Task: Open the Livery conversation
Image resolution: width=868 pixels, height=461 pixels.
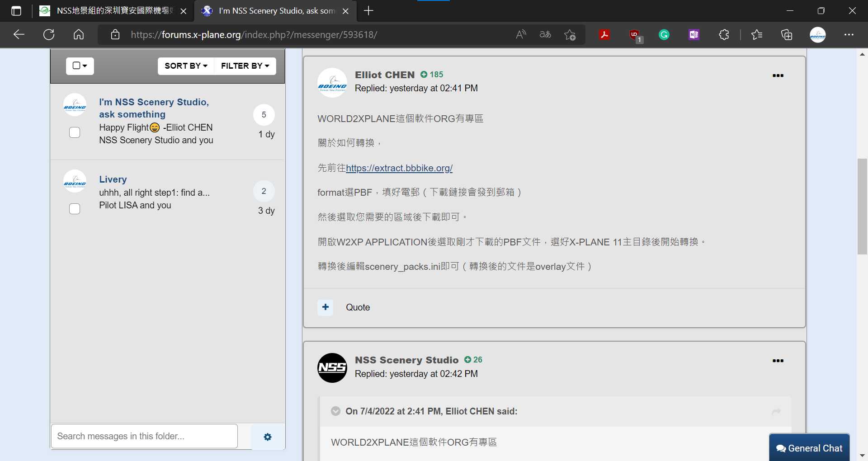Action: point(113,179)
